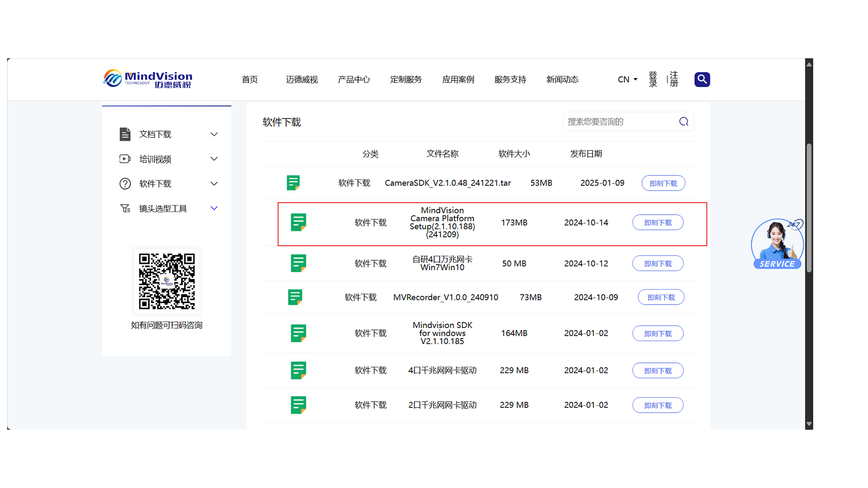Click green file icon for MVRecorder_V1.0.0 row
Screen dimensions: 868x488
pos(295,297)
